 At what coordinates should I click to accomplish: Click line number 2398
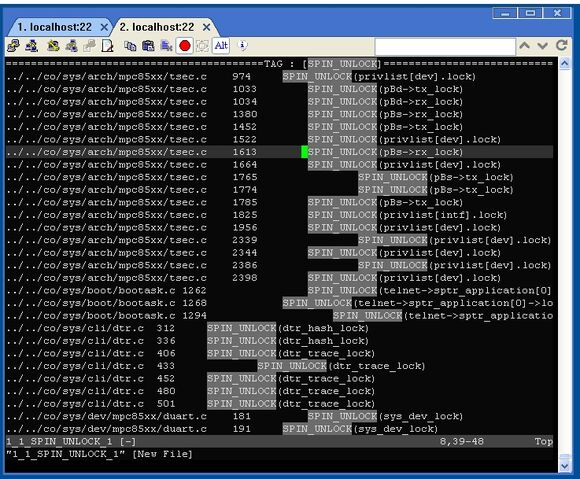[245, 278]
